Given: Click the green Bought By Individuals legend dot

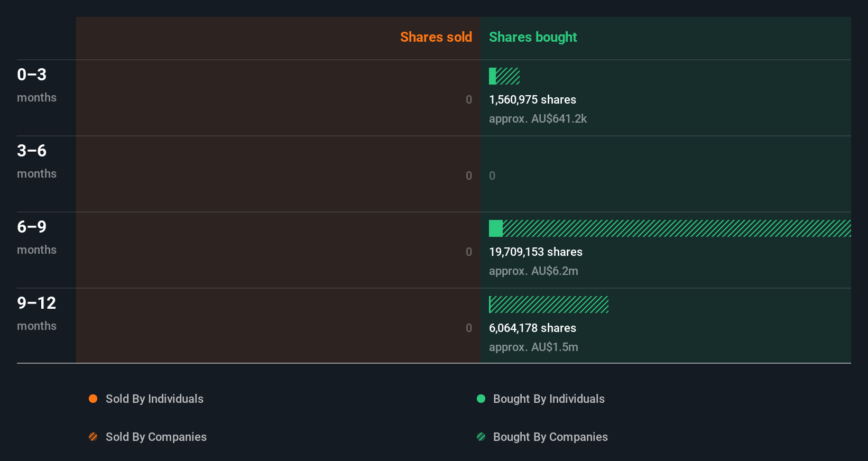Looking at the screenshot, I should 481,399.
